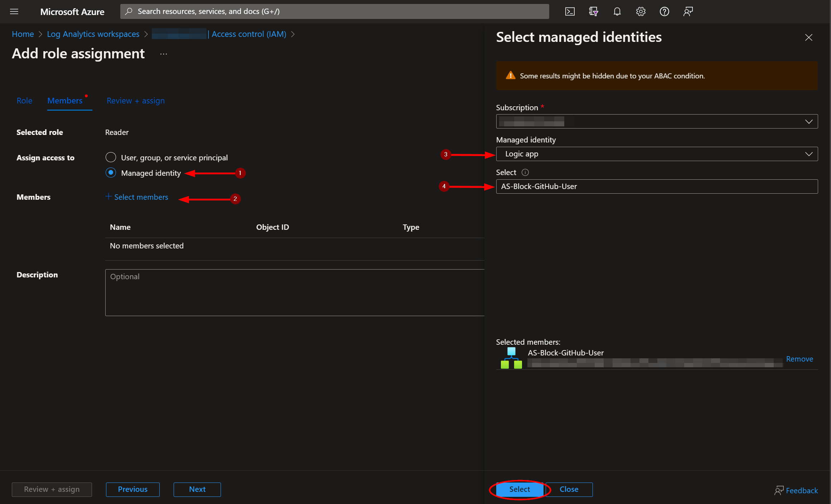Viewport: 831px width, 504px height.
Task: Open Cloud Shell from top bar
Action: point(570,11)
